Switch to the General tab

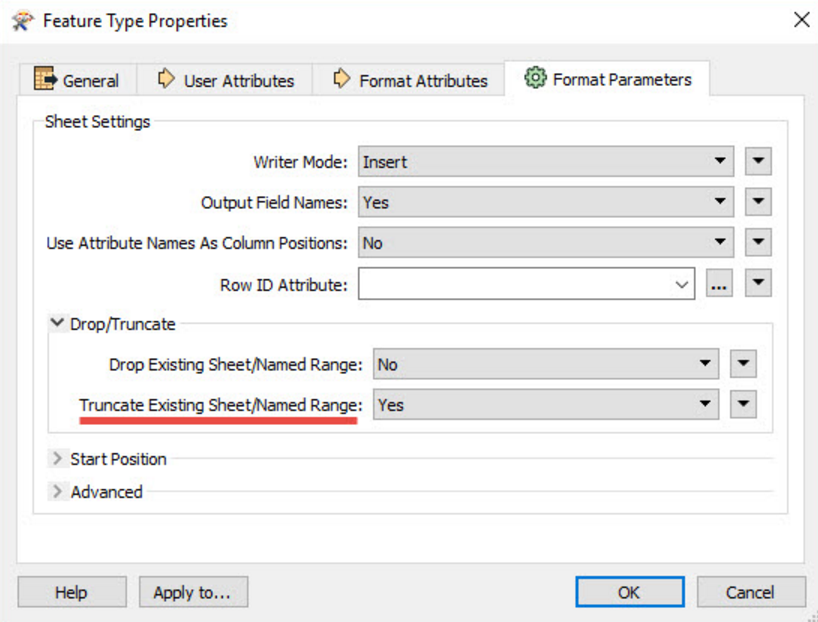click(x=77, y=81)
